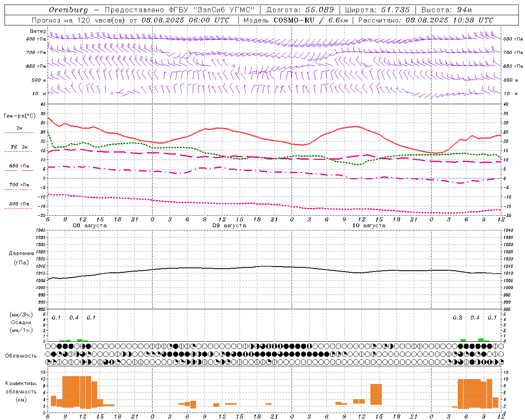525x420 pixels.
Task: Click the "Давление" pressure panel label
Action: point(21,253)
